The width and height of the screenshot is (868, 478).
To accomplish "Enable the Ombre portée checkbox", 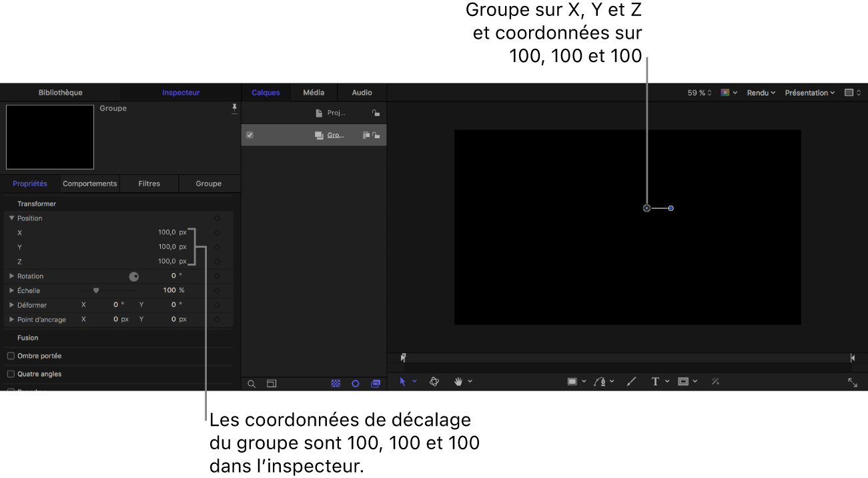I will 11,356.
